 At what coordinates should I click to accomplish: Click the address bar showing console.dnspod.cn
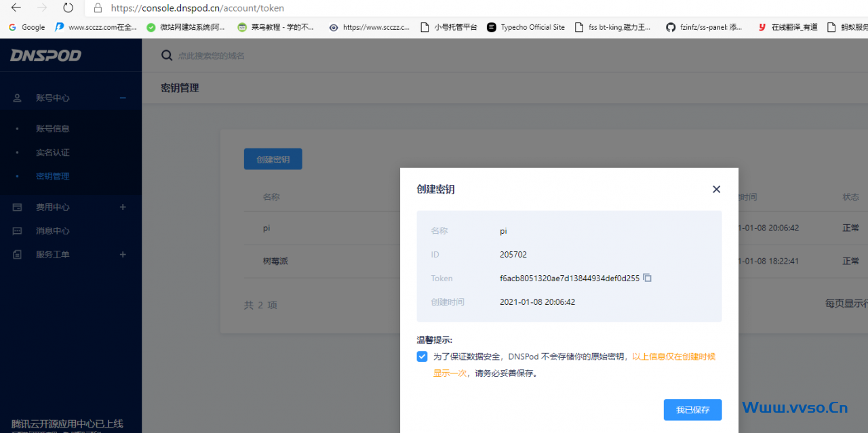pyautogui.click(x=475, y=8)
